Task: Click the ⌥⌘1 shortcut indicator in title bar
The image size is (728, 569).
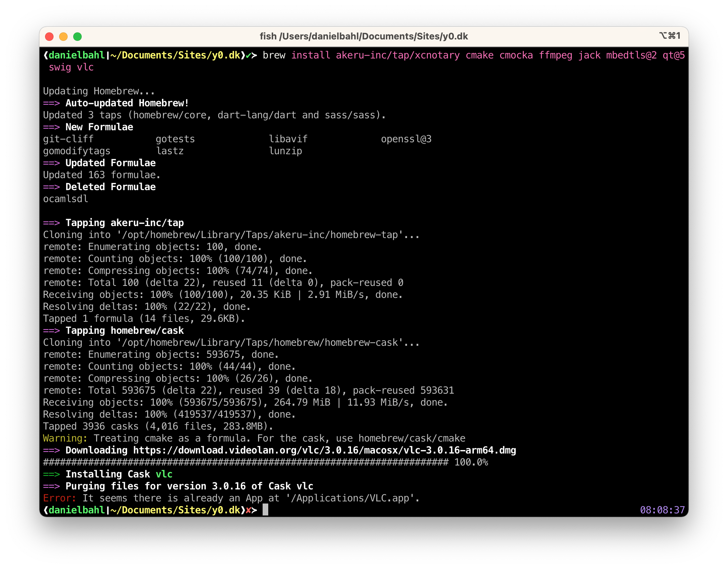Action: click(x=670, y=36)
